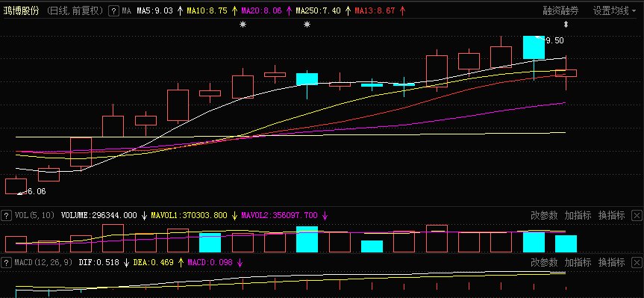Click the up-down arrow marker at top right
The width and height of the screenshot is (644, 298).
(x=566, y=24)
